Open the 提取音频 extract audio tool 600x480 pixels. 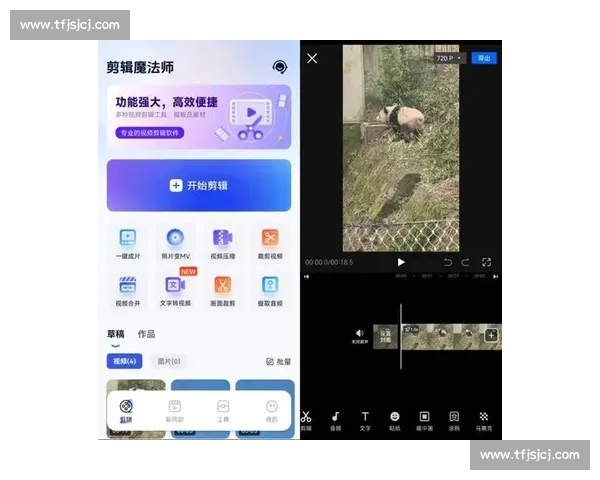tap(270, 291)
